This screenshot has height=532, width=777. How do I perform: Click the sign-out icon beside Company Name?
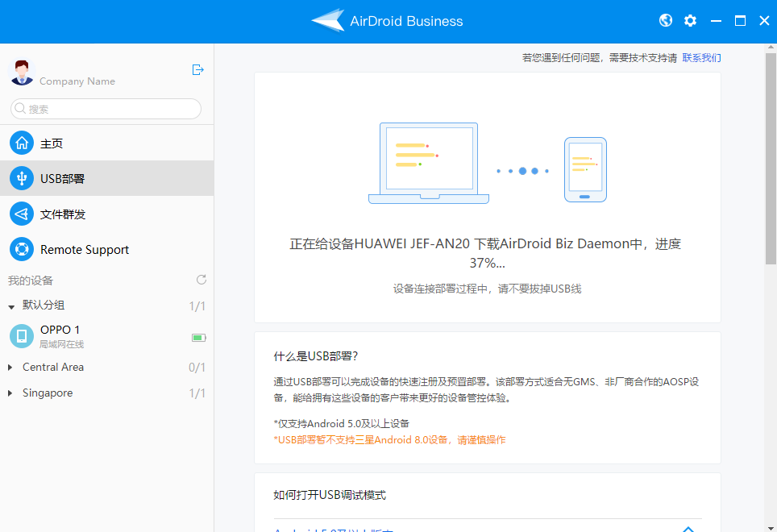(x=197, y=70)
